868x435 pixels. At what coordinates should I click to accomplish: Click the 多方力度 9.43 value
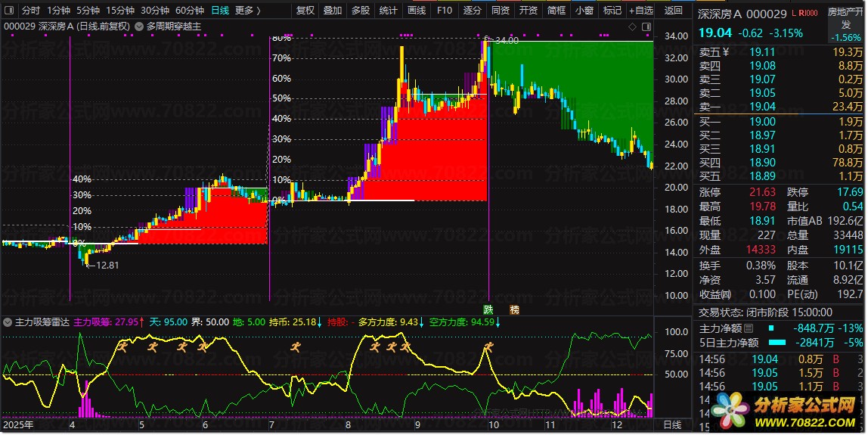pos(408,322)
